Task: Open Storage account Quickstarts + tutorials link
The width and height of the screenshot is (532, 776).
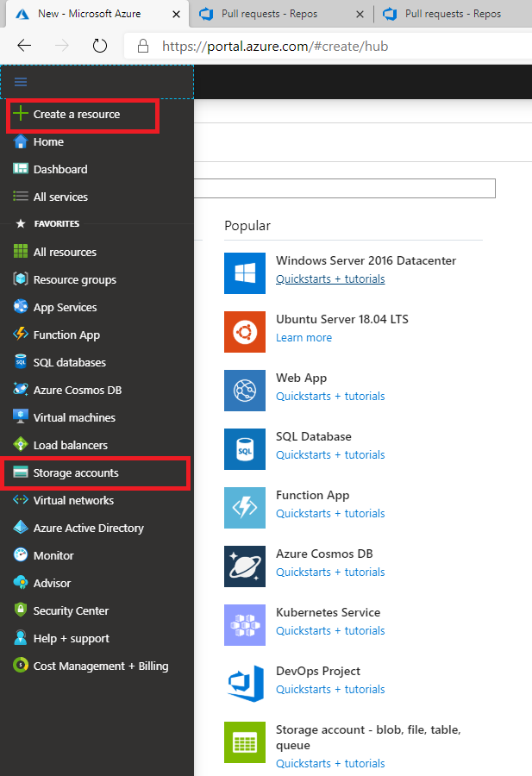Action: coord(330,764)
